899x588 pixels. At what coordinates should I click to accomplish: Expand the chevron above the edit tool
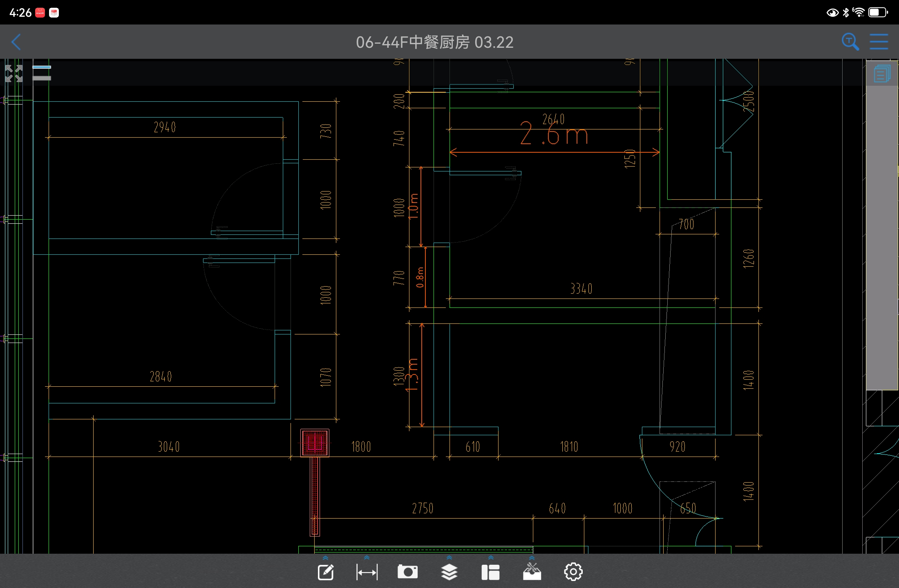326,558
